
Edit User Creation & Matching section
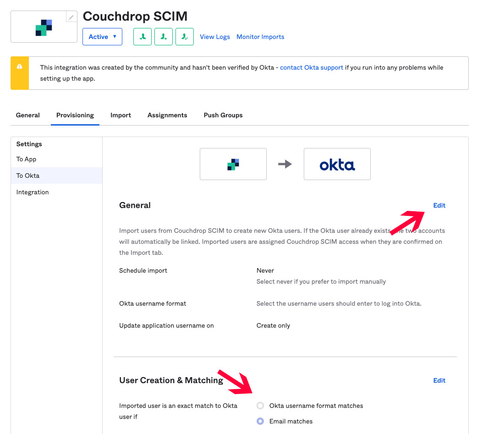pos(439,381)
